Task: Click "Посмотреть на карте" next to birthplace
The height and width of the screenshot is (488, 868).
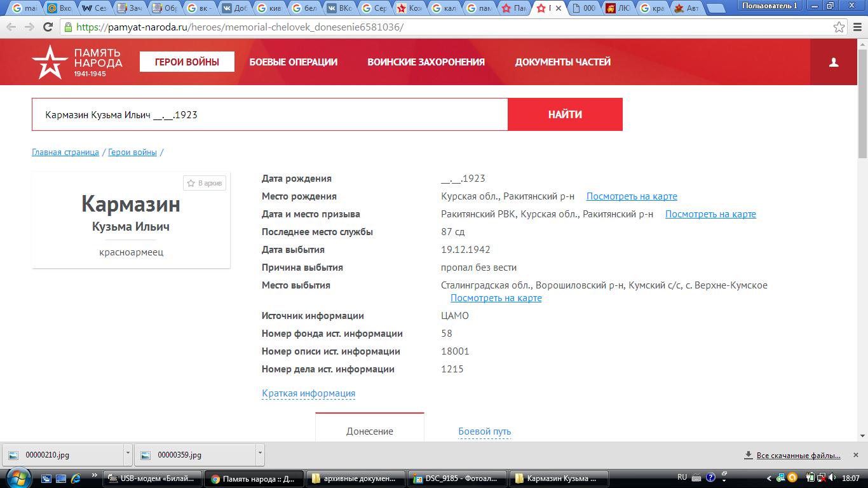Action: point(631,196)
